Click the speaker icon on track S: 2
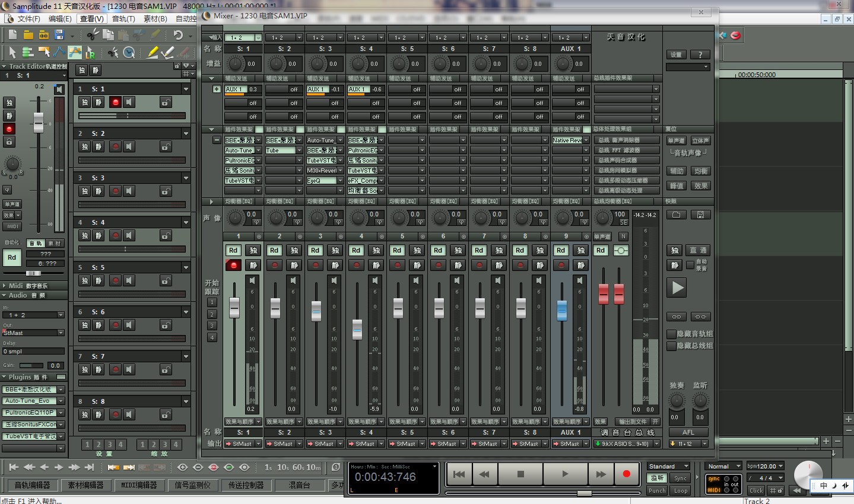The image size is (854, 504). click(x=129, y=146)
